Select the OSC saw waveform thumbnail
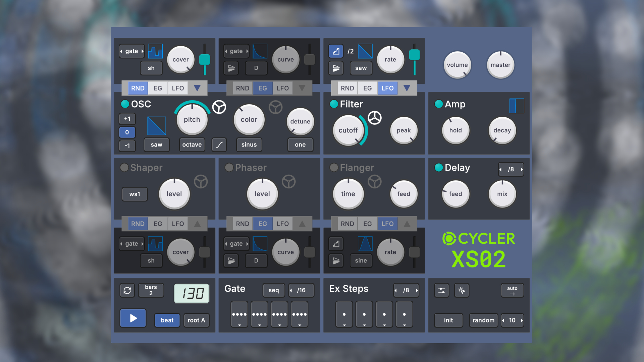The image size is (644, 362). [x=156, y=126]
